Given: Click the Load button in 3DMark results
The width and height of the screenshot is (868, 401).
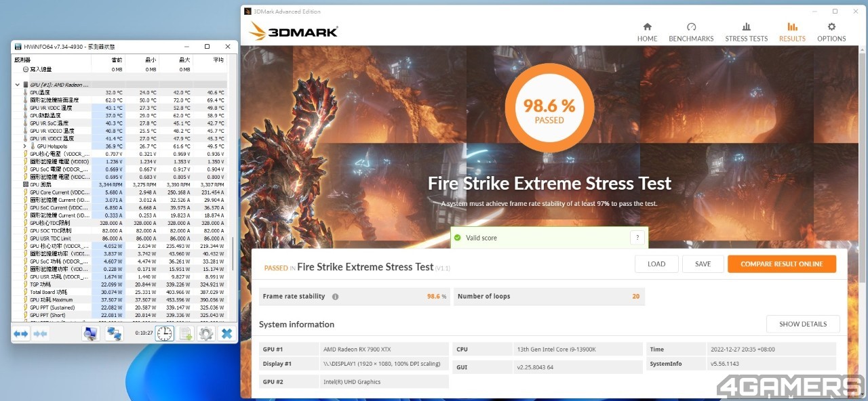Looking at the screenshot, I should (x=656, y=264).
